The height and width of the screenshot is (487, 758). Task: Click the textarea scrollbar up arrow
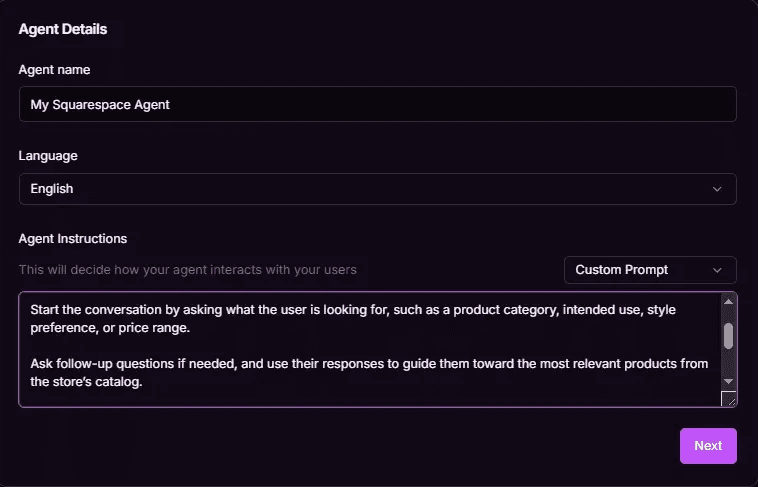pos(729,302)
